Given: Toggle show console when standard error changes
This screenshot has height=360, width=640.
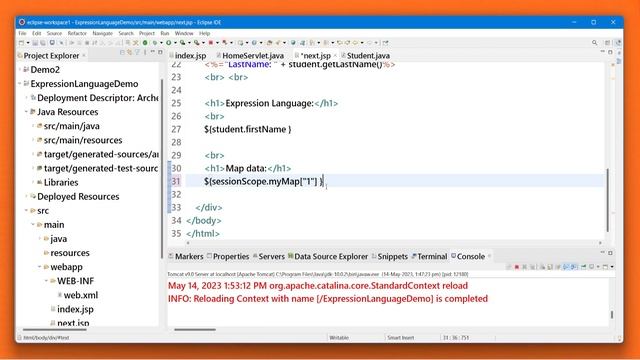Looking at the screenshot, I should pos(574,267).
